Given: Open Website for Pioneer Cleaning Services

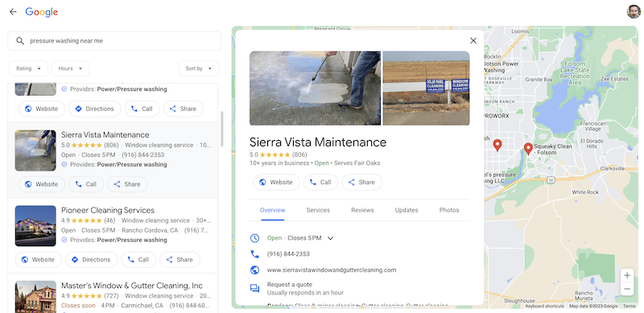Looking at the screenshot, I should pyautogui.click(x=38, y=260).
